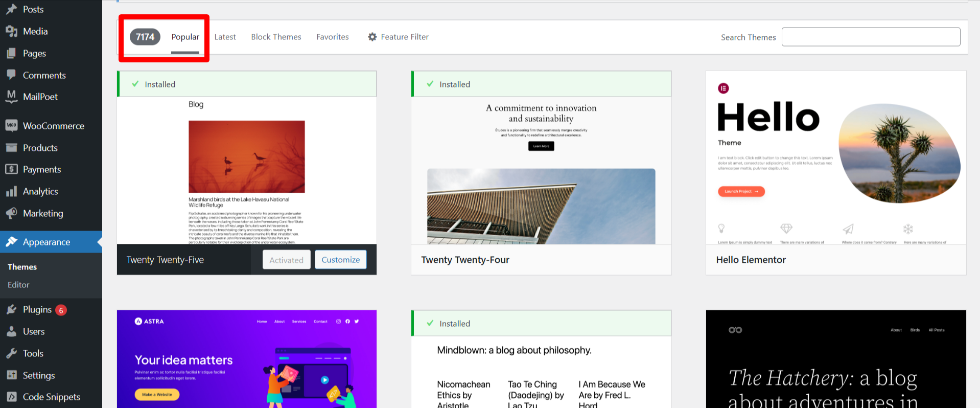This screenshot has height=408, width=980.
Task: Click the Tools wrench icon
Action: (x=11, y=353)
